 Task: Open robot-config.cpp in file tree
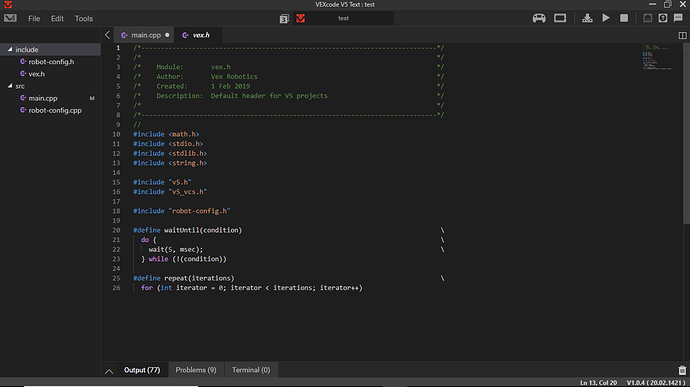pyautogui.click(x=55, y=111)
